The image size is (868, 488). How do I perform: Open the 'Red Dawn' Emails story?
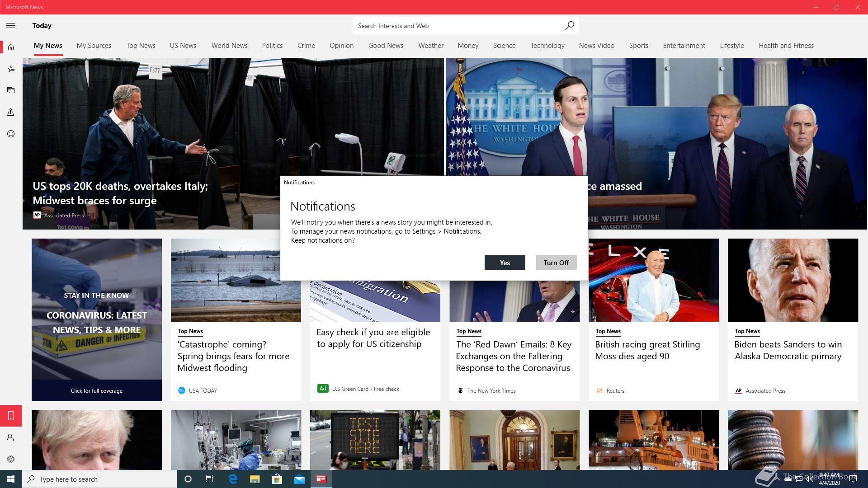click(514, 356)
